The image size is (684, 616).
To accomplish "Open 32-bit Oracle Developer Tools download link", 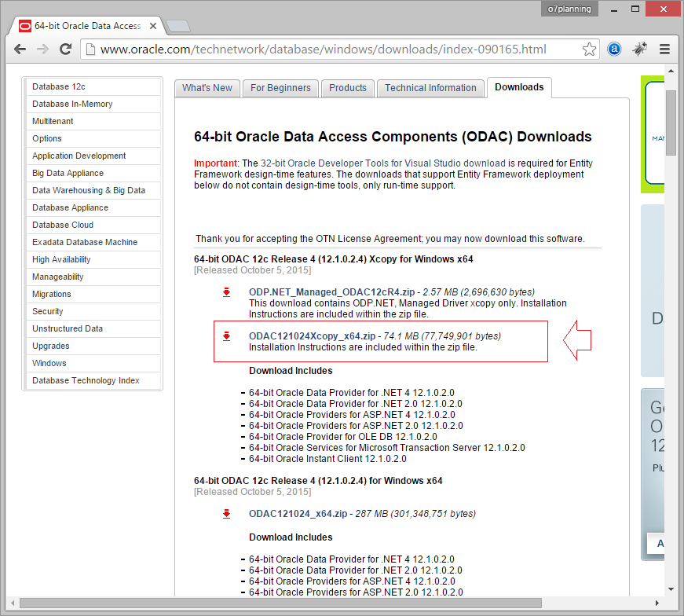I will [382, 163].
